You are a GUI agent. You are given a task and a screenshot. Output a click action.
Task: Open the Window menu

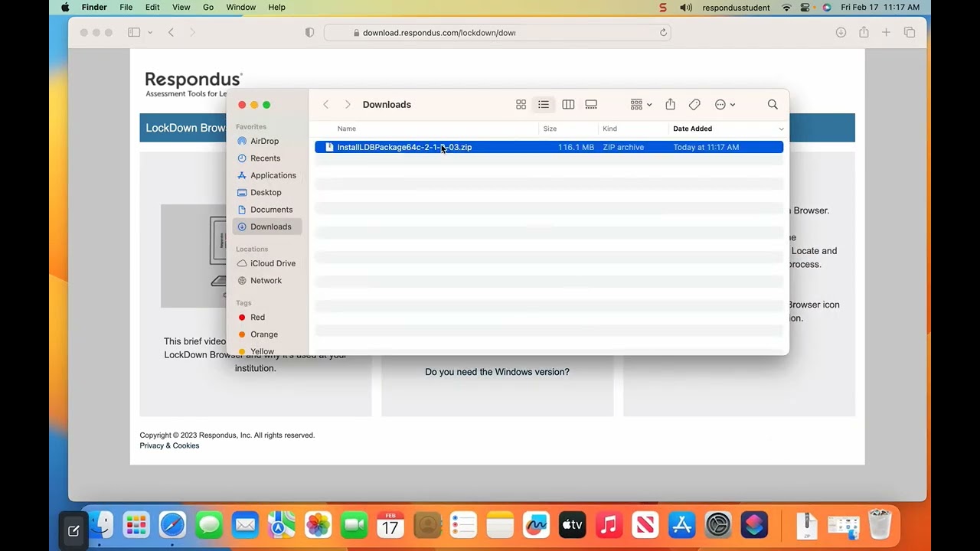(x=241, y=8)
